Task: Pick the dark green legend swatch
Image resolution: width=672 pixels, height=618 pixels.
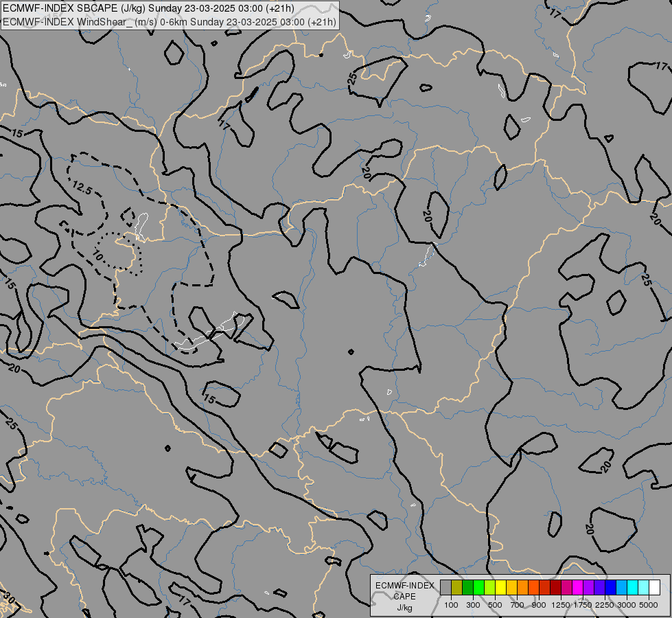Action: (467, 587)
